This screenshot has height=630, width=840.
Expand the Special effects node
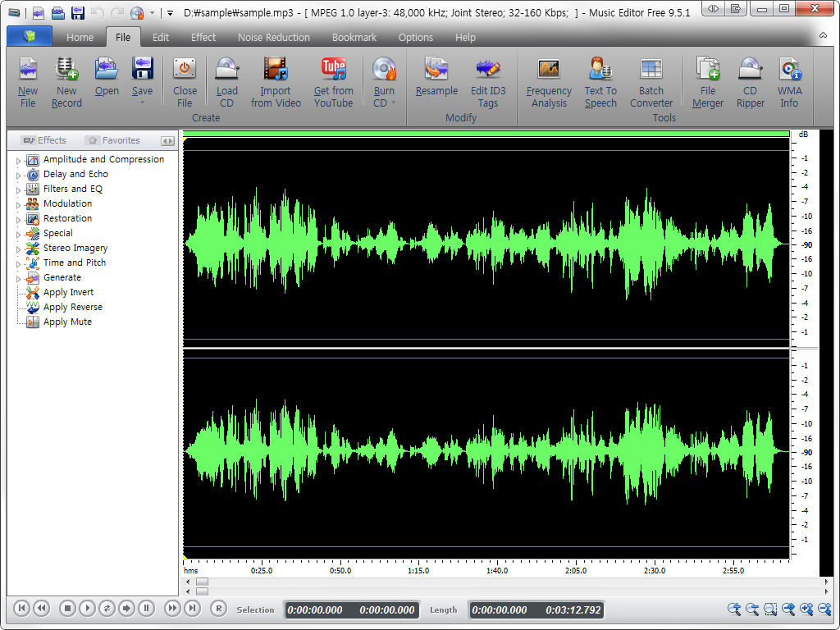click(18, 235)
